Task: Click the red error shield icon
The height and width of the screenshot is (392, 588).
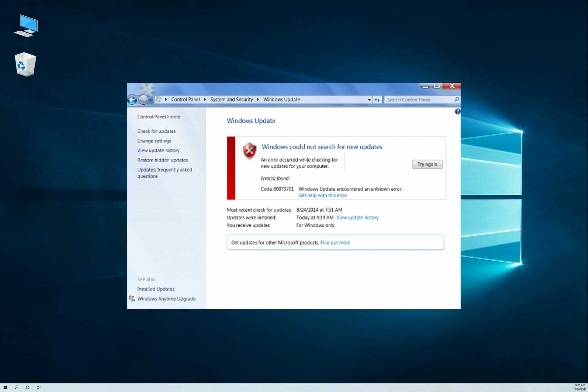Action: point(250,151)
